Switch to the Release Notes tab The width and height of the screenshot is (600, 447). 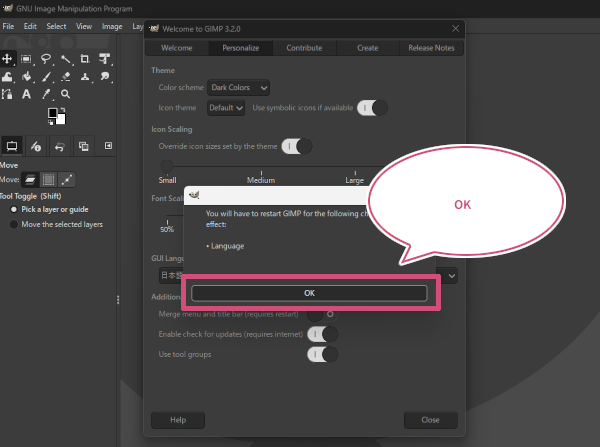pyautogui.click(x=431, y=47)
